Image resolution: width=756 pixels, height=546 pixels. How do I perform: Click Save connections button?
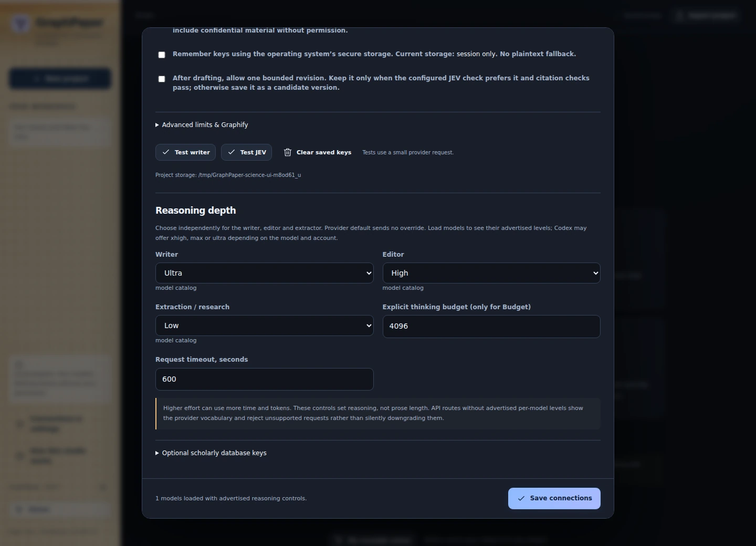click(554, 499)
